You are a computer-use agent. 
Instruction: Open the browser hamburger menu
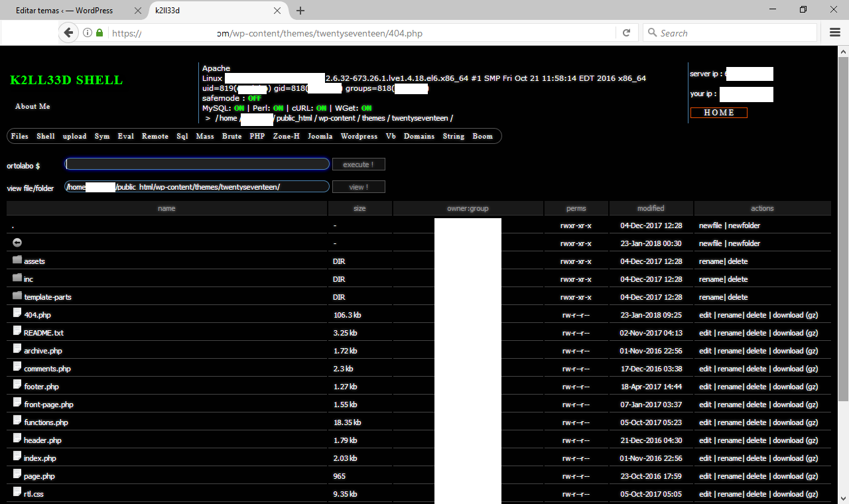(835, 32)
